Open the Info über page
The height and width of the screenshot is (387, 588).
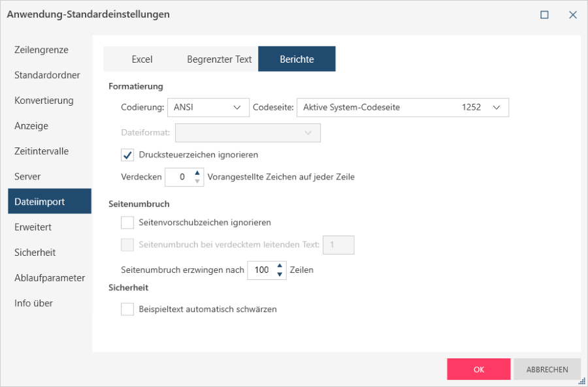click(x=33, y=303)
